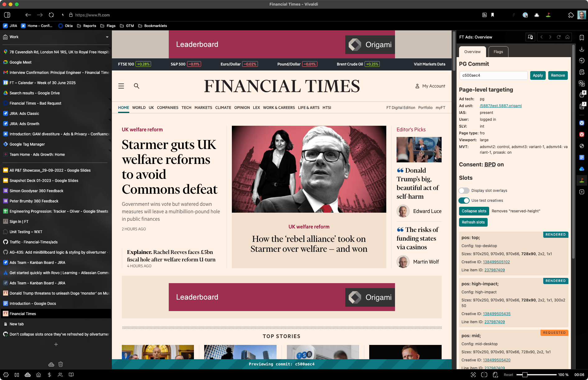Click the Refresh slots button

[473, 222]
